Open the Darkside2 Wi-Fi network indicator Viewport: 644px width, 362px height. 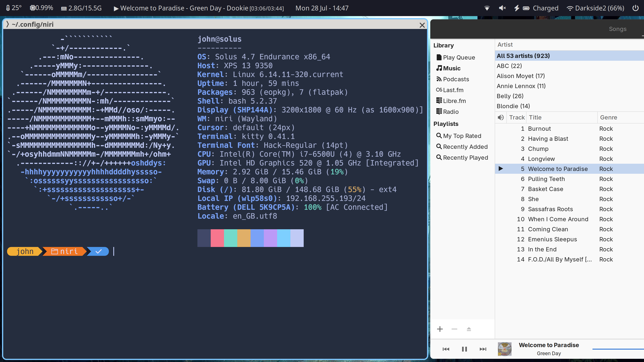pyautogui.click(x=595, y=8)
